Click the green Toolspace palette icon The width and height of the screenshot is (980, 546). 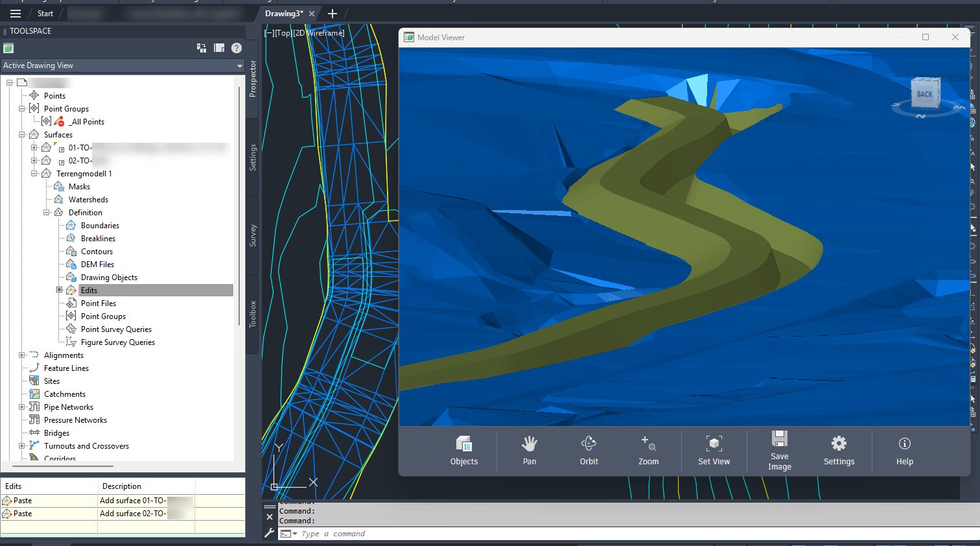(8, 48)
